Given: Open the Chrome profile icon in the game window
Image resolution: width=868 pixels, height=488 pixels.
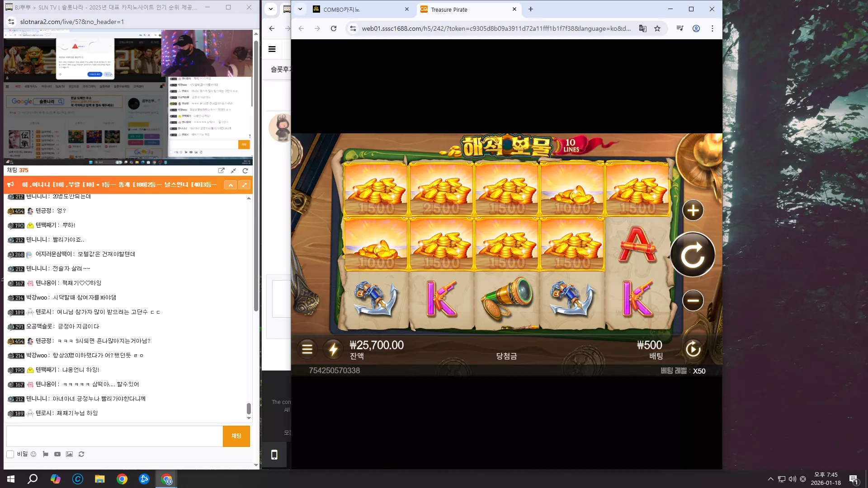Looking at the screenshot, I should (x=696, y=28).
